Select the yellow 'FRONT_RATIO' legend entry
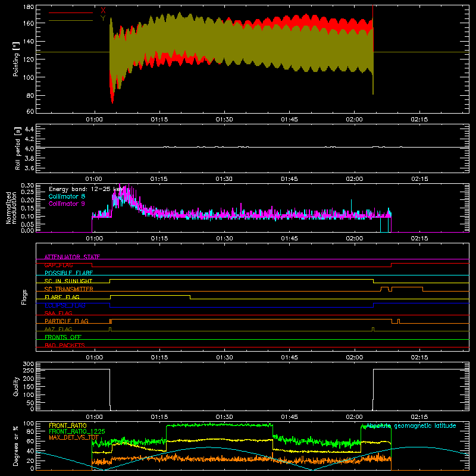The image size is (476, 476). tap(68, 425)
